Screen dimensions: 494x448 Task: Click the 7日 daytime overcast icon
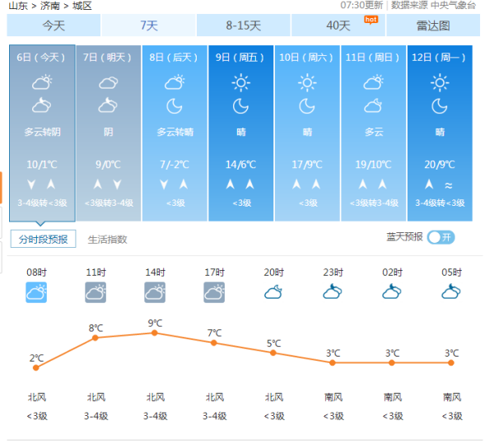tap(109, 83)
